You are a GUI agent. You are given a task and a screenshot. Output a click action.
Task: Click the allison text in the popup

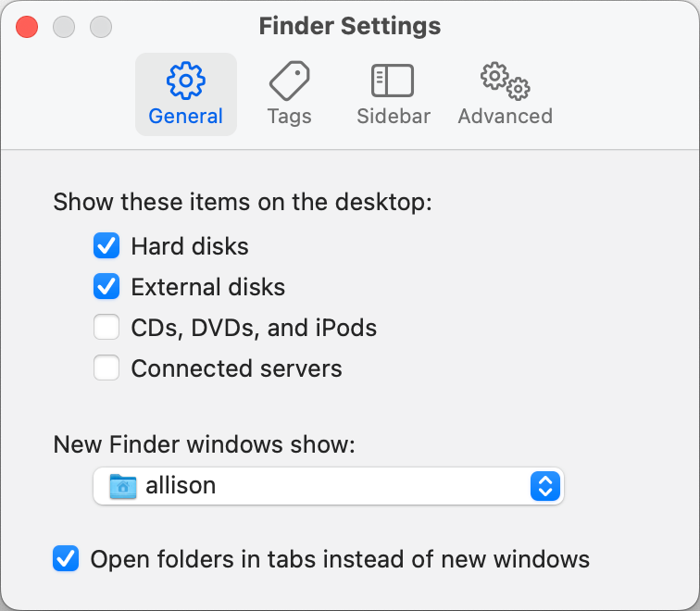click(181, 486)
